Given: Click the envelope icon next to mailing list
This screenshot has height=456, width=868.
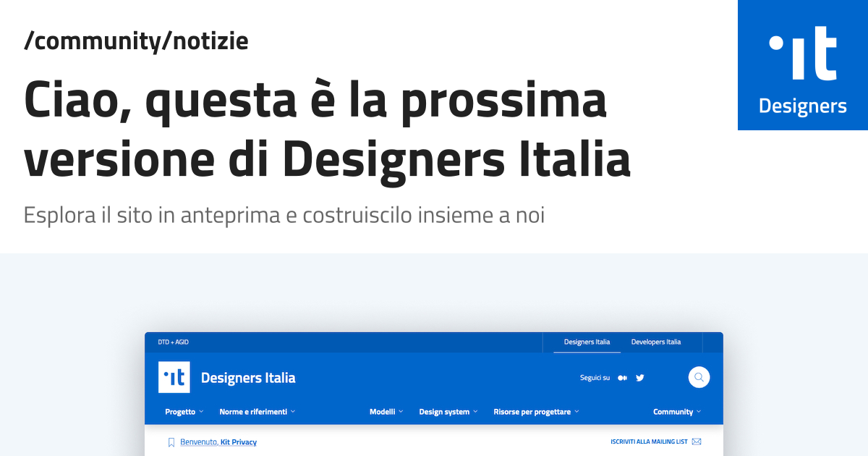Looking at the screenshot, I should (696, 441).
